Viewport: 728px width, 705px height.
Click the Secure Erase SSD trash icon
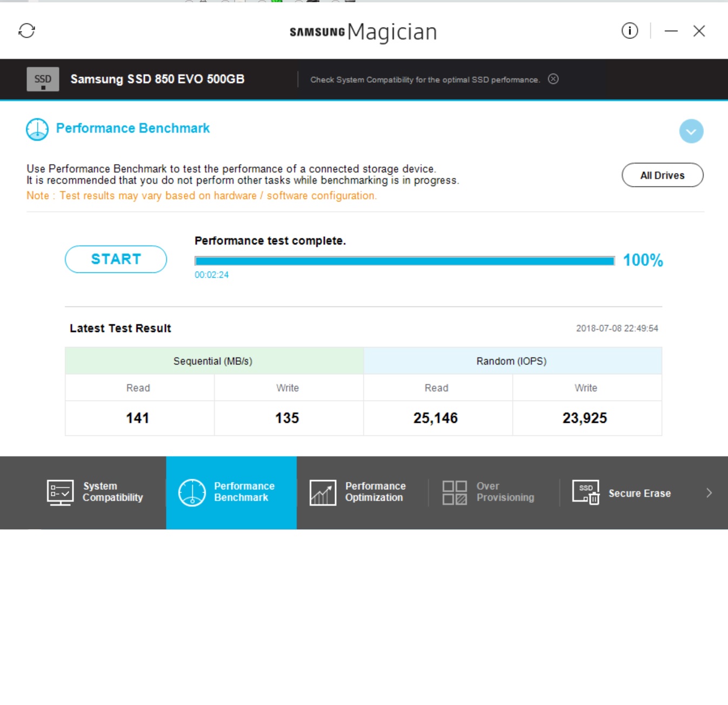pos(586,493)
